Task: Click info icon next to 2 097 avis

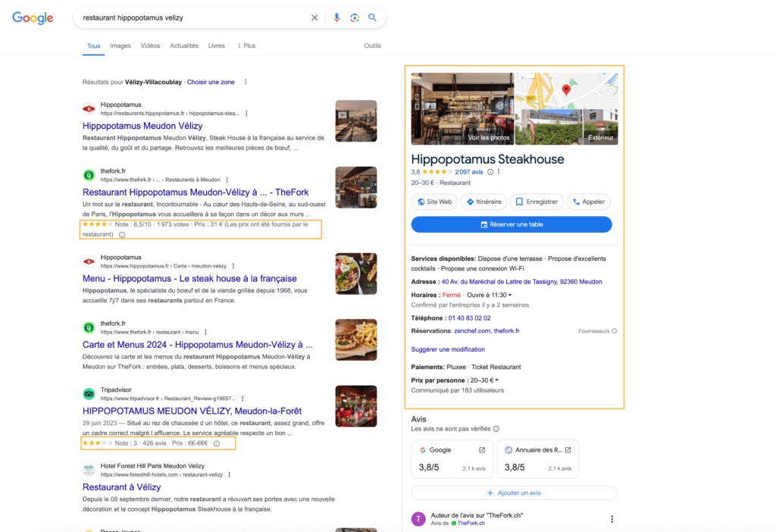Action: (x=490, y=172)
